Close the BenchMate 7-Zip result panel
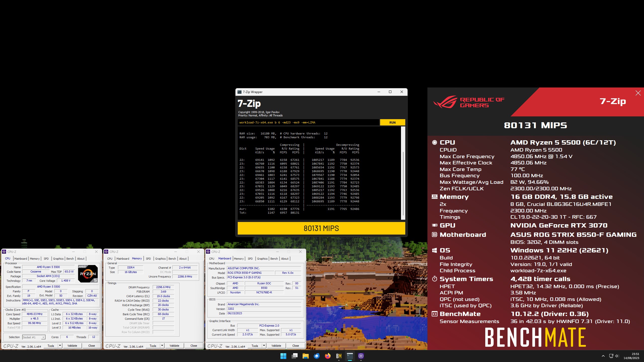 638,93
